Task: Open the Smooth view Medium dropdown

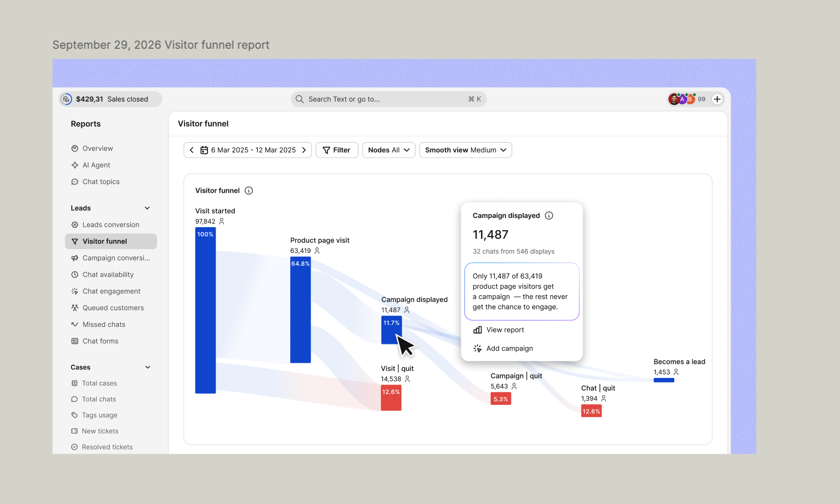Action: 466,150
